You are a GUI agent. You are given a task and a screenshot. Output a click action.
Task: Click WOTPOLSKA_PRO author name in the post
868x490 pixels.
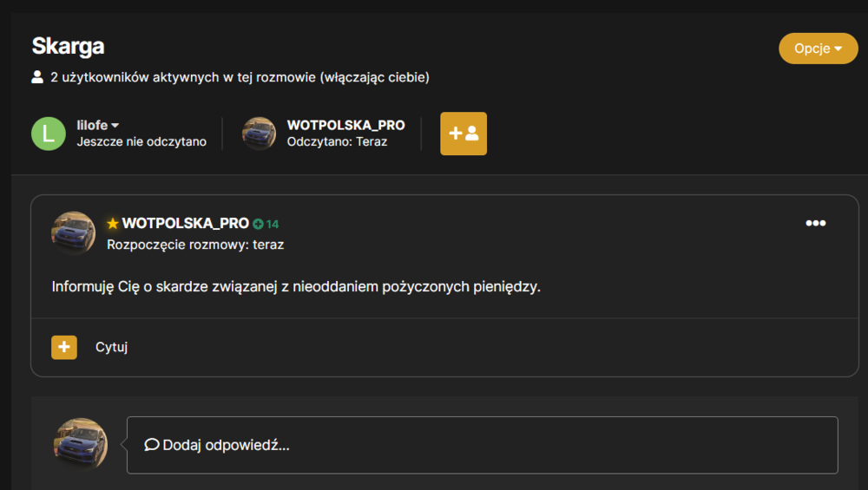click(186, 224)
